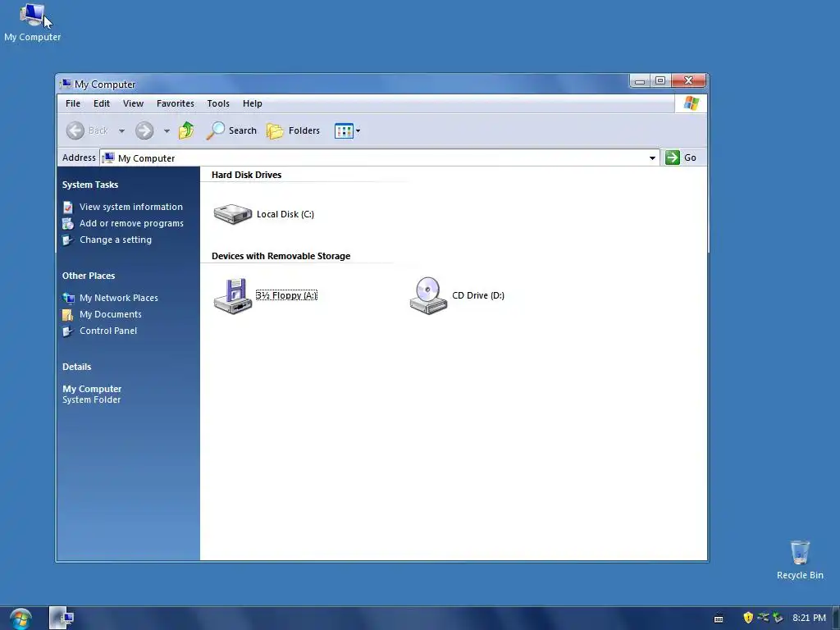Image resolution: width=840 pixels, height=630 pixels.
Task: Toggle the Folders pane button
Action: (x=293, y=130)
